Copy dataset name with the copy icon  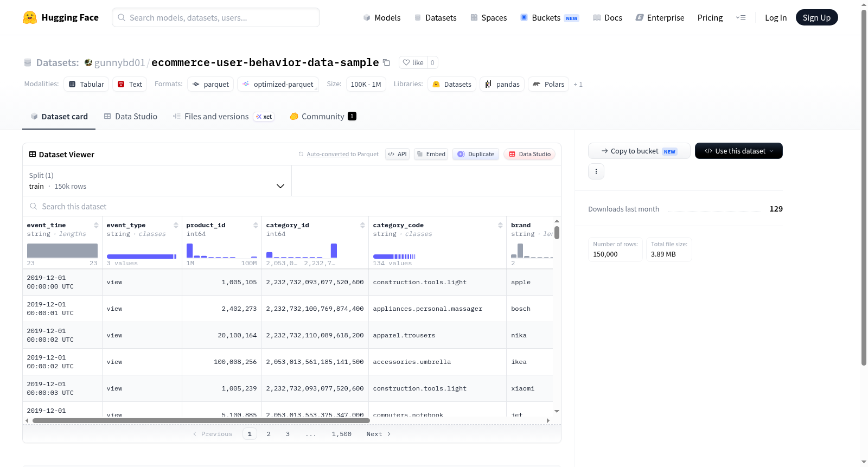386,62
